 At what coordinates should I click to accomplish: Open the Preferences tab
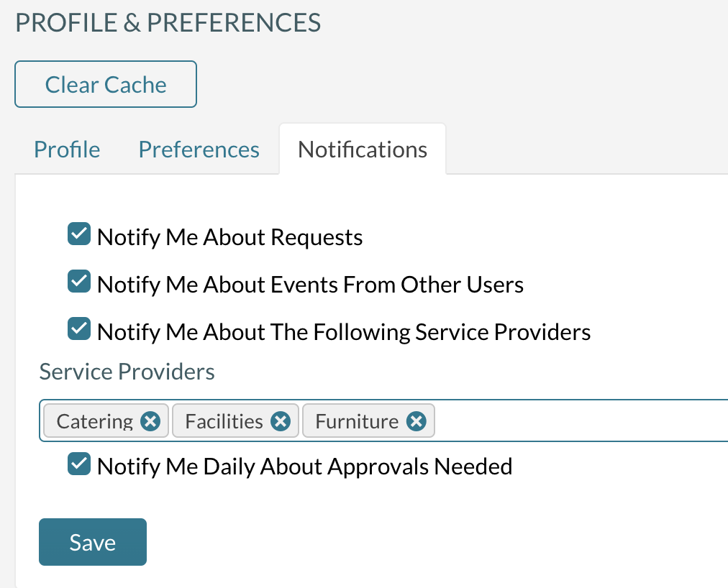199,149
